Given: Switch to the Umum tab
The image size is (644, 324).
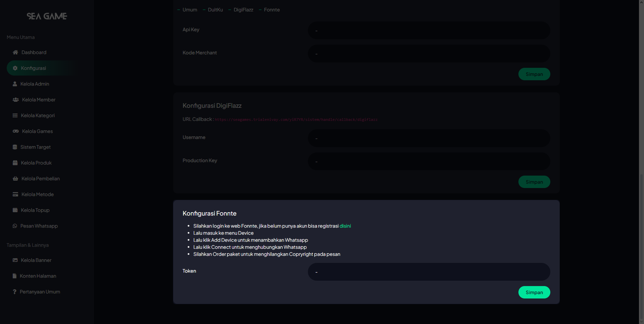Looking at the screenshot, I should point(190,10).
